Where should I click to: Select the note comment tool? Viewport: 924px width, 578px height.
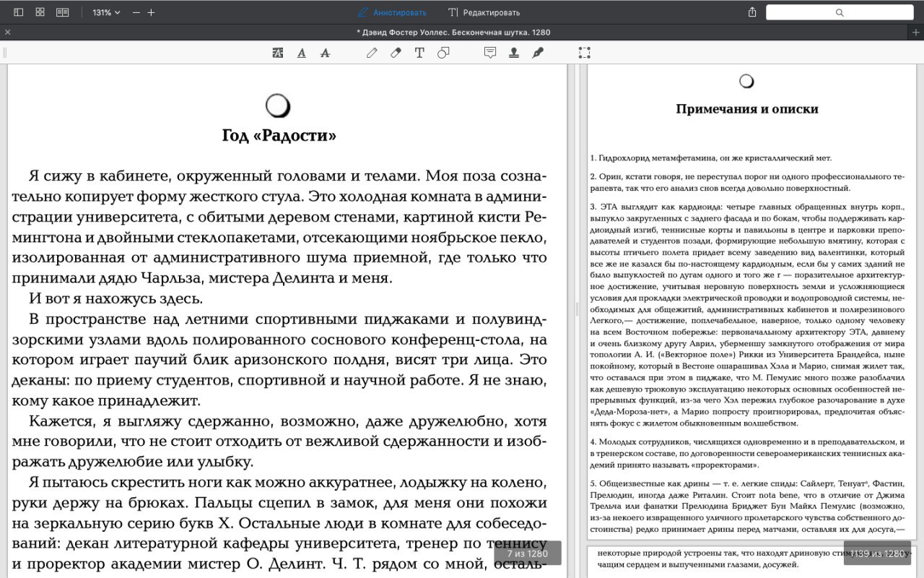[x=490, y=53]
